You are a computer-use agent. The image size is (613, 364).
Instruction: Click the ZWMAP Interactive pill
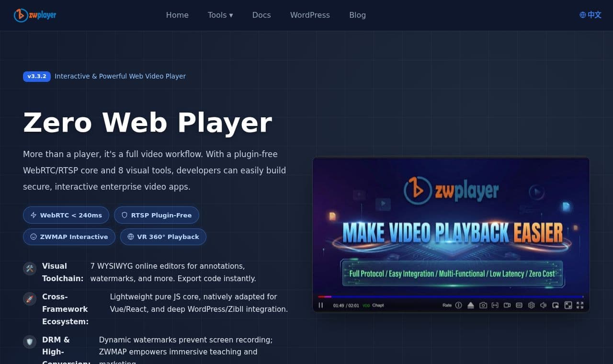[69, 237]
